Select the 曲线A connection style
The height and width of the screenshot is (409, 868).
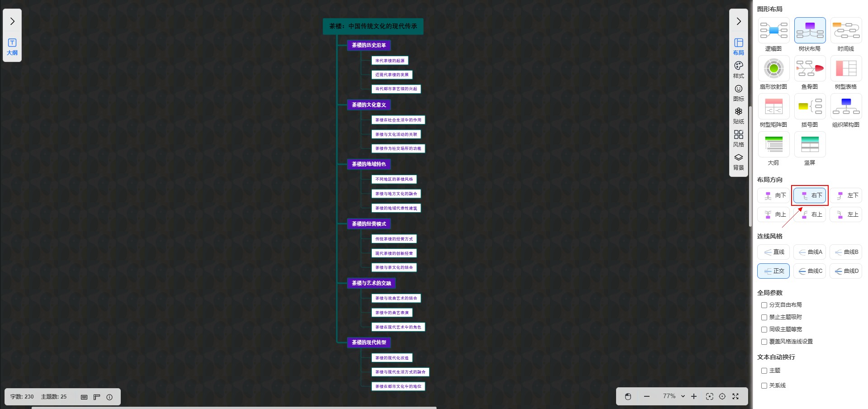[x=810, y=252]
